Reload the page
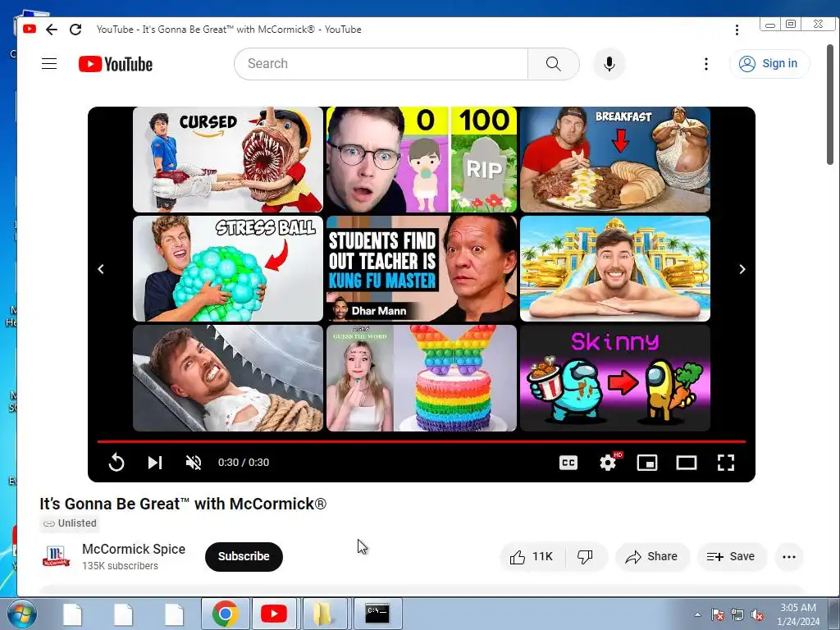 pos(75,30)
